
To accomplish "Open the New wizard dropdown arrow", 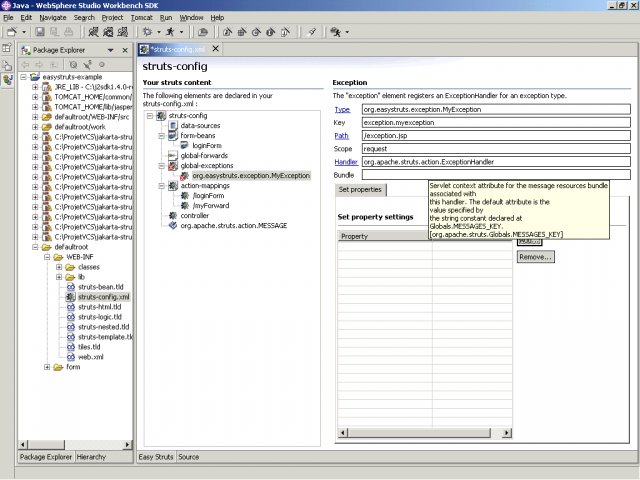I will coord(24,32).
